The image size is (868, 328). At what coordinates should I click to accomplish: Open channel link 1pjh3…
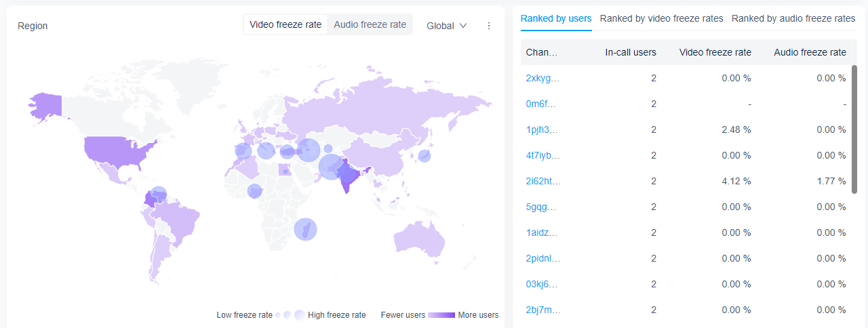pyautogui.click(x=541, y=129)
